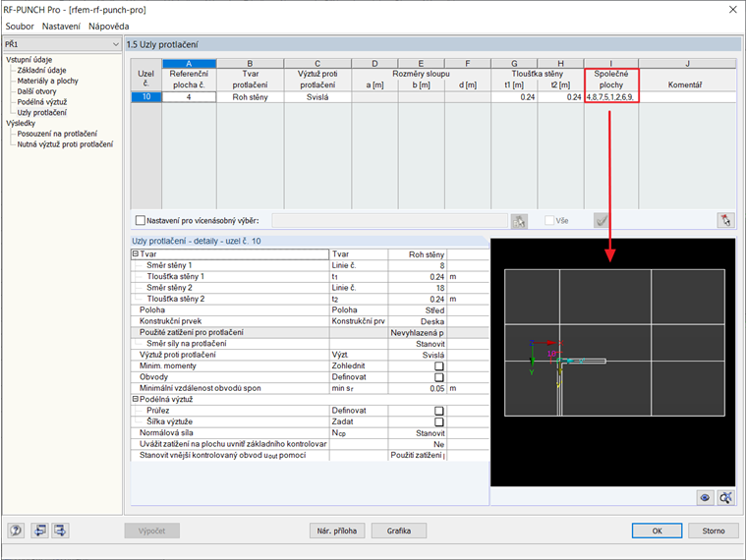Toggle view eye icon below graphic
747x560 pixels.
tap(705, 498)
